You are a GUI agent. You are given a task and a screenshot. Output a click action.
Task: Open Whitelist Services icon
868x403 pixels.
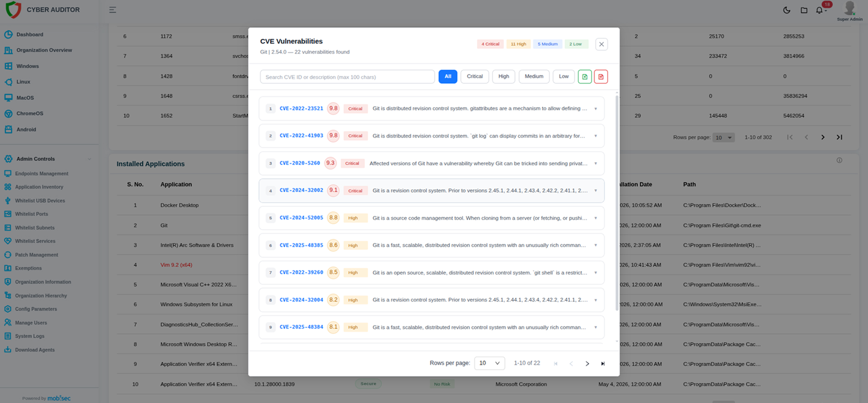pyautogui.click(x=8, y=241)
